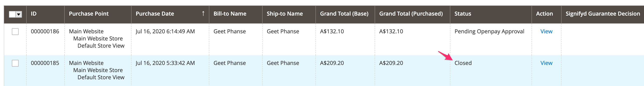Screen dimensions: 644x86
Task: Sort by the Status column header
Action: [x=463, y=14]
